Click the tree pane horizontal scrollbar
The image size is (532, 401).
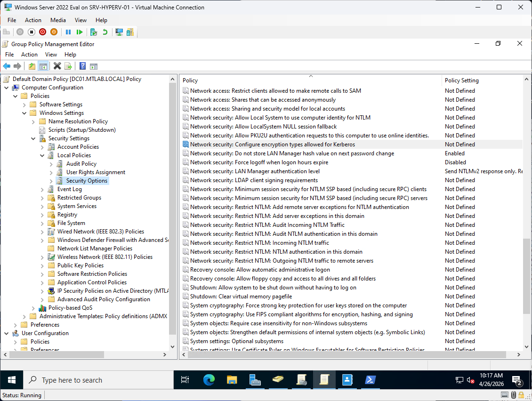pyautogui.click(x=56, y=354)
